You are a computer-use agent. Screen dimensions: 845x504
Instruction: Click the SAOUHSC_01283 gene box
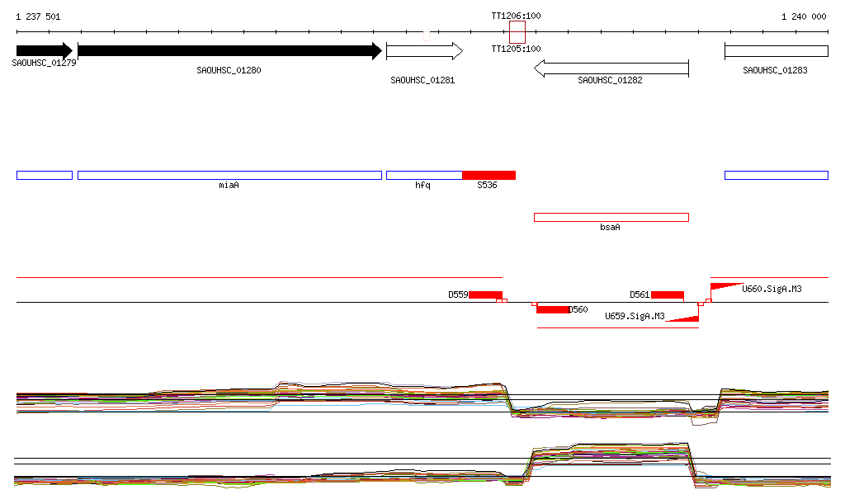tap(777, 51)
